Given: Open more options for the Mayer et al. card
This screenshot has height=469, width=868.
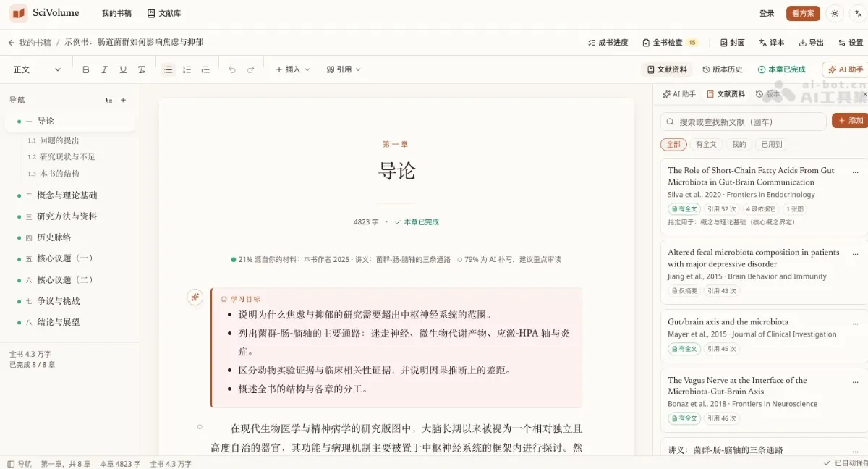Looking at the screenshot, I should 856,322.
